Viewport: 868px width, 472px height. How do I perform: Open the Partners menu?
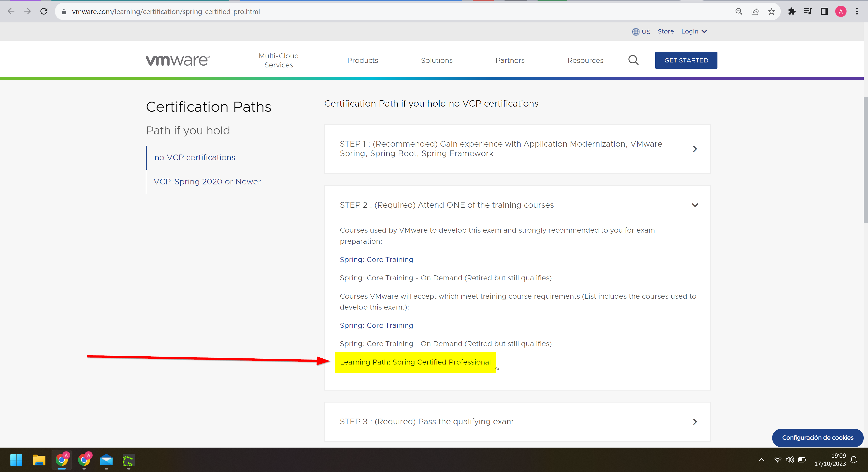coord(510,60)
